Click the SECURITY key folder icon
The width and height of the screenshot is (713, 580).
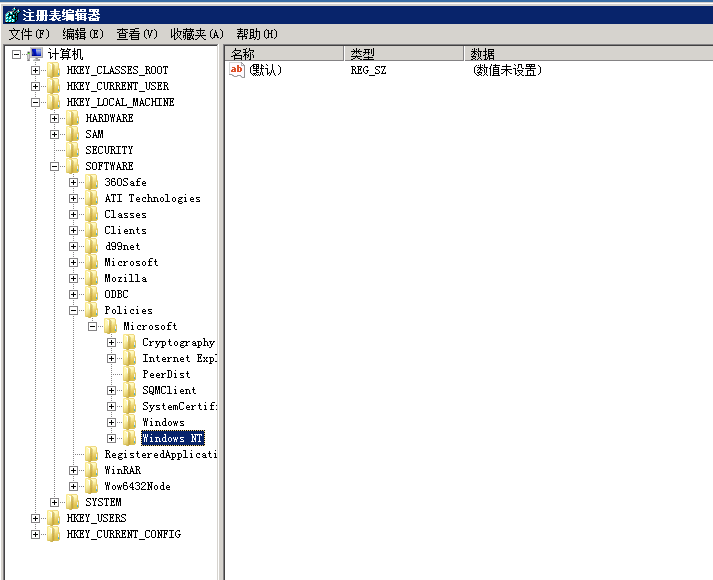pyautogui.click(x=73, y=150)
